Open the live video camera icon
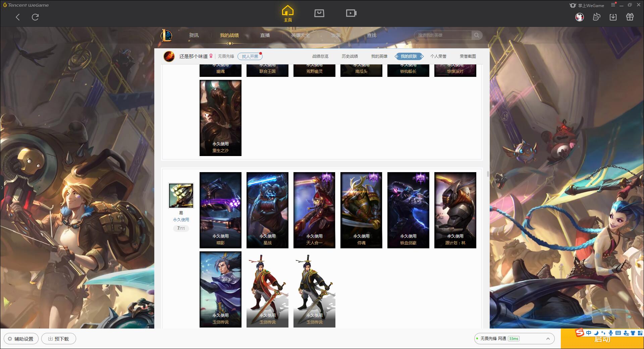Screen dimensions: 644x349 coord(351,13)
